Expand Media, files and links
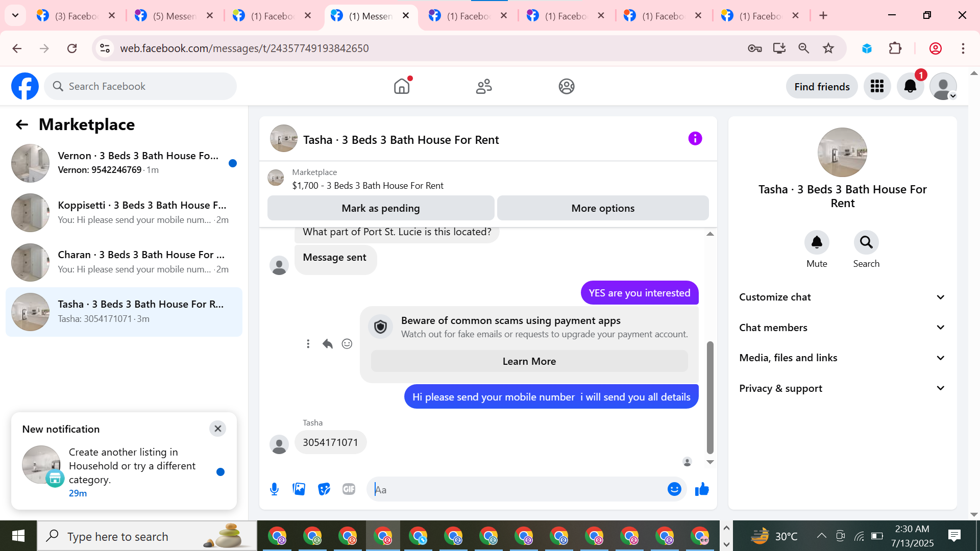Viewport: 980px width, 551px height. tap(842, 358)
